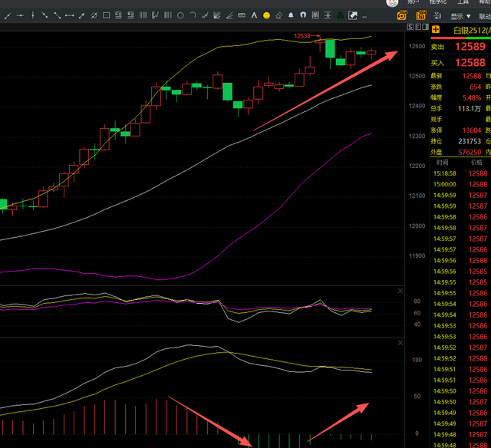Viewport: 491px width, 448px height.
Task: Pick the two-point diagonal segment tool
Action: click(58, 15)
